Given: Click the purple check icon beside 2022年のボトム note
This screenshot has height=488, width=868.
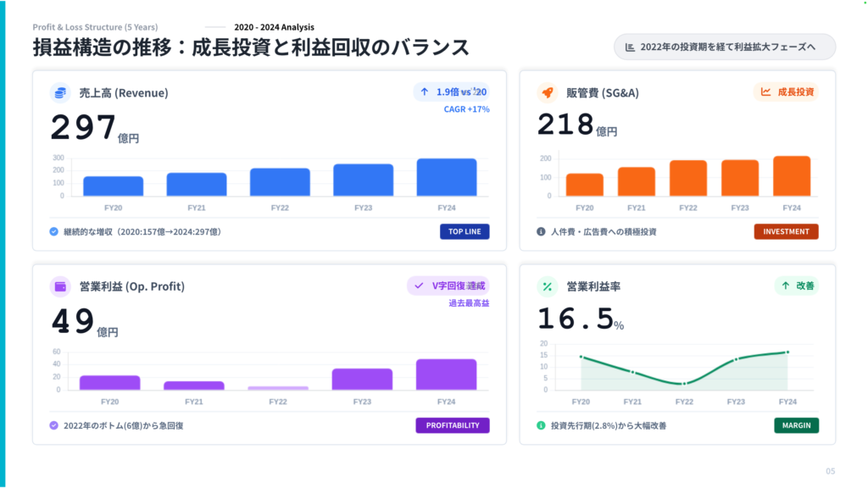Looking at the screenshot, I should click(x=53, y=425).
